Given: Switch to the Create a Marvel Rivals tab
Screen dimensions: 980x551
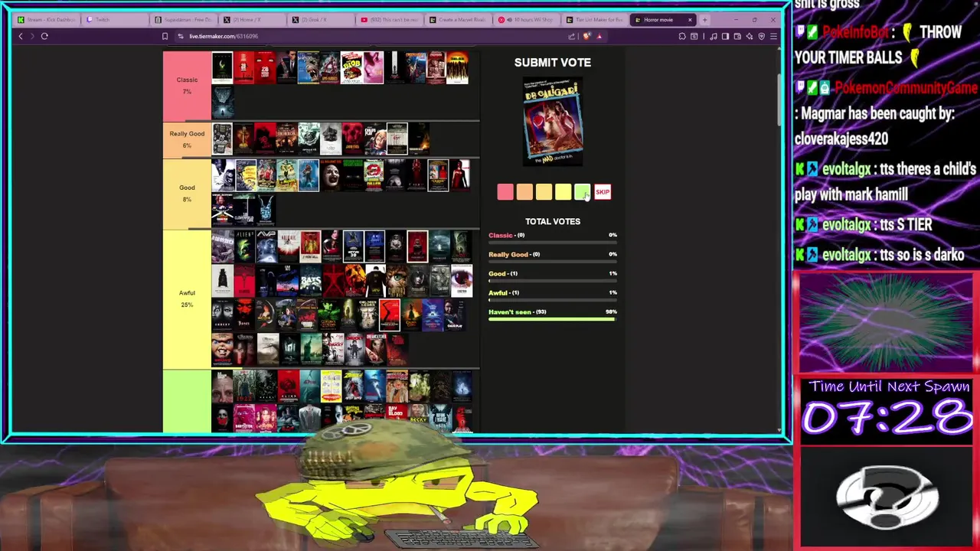Looking at the screenshot, I should pyautogui.click(x=458, y=20).
